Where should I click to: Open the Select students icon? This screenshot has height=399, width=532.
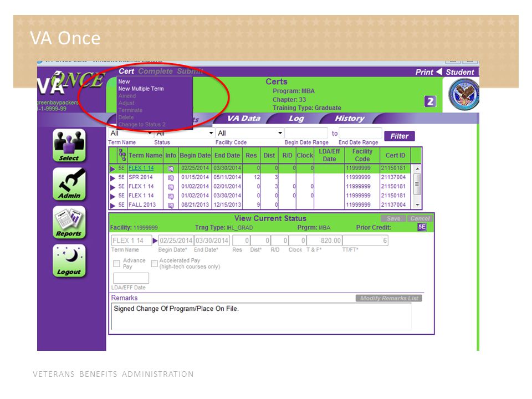click(x=69, y=146)
